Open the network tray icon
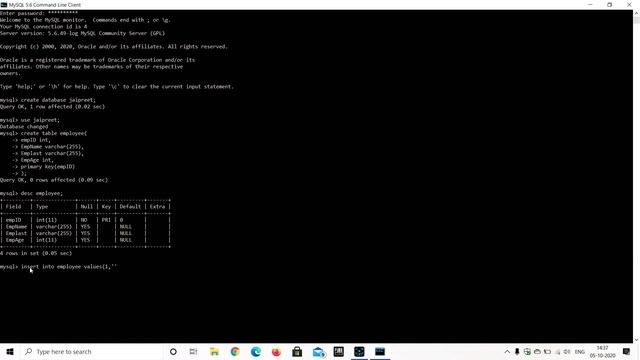Viewport: 640px width, 360px height. (x=558, y=351)
